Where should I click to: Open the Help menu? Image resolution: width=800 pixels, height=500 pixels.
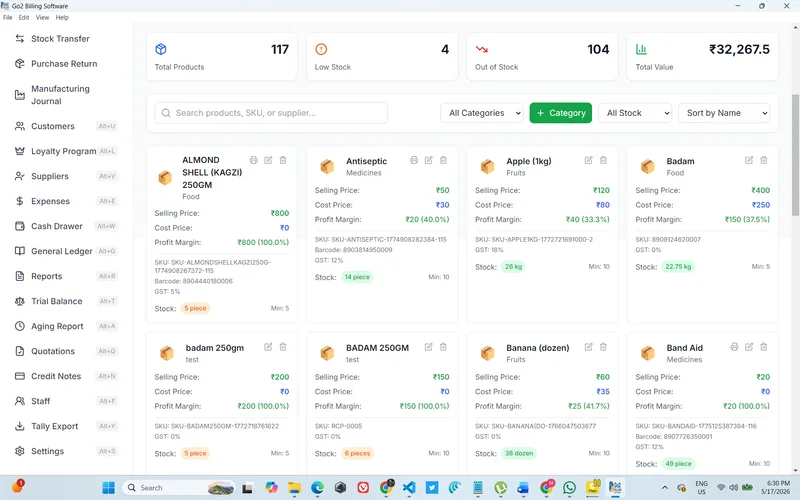point(62,17)
